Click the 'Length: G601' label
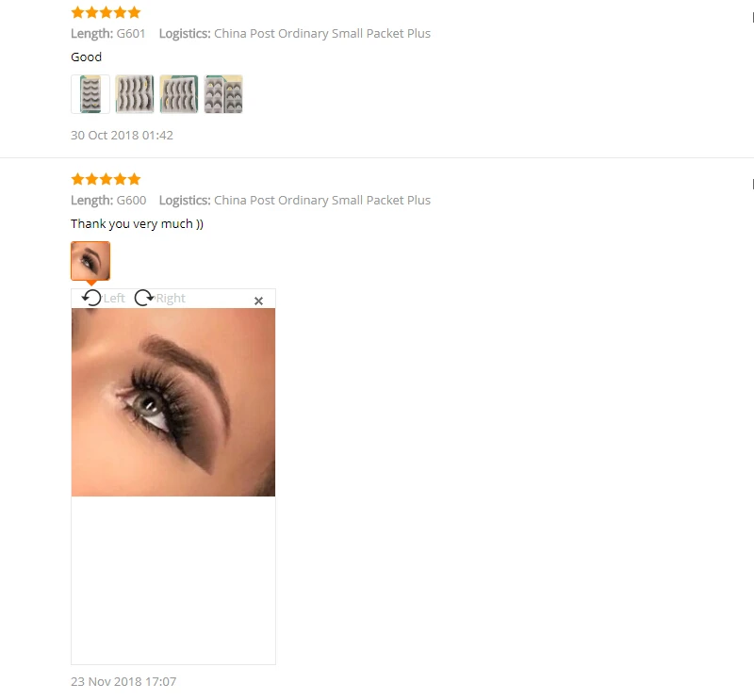Image resolution: width=754 pixels, height=700 pixels. 108,34
